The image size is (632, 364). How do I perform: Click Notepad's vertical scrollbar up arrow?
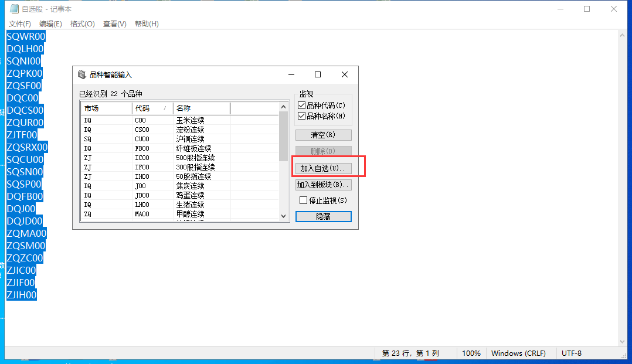pyautogui.click(x=623, y=36)
